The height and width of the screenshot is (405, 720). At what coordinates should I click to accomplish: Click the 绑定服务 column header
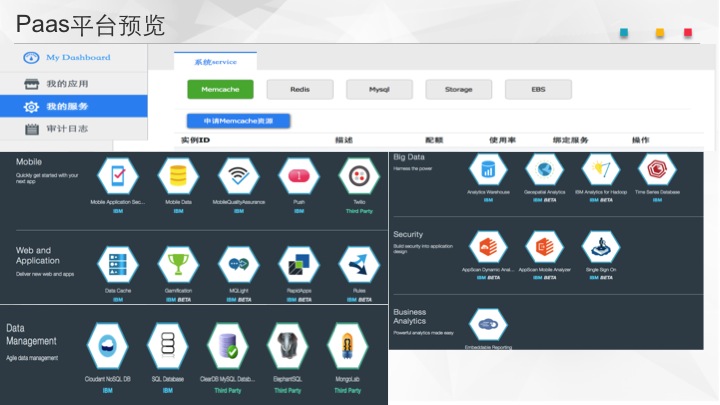coord(570,140)
